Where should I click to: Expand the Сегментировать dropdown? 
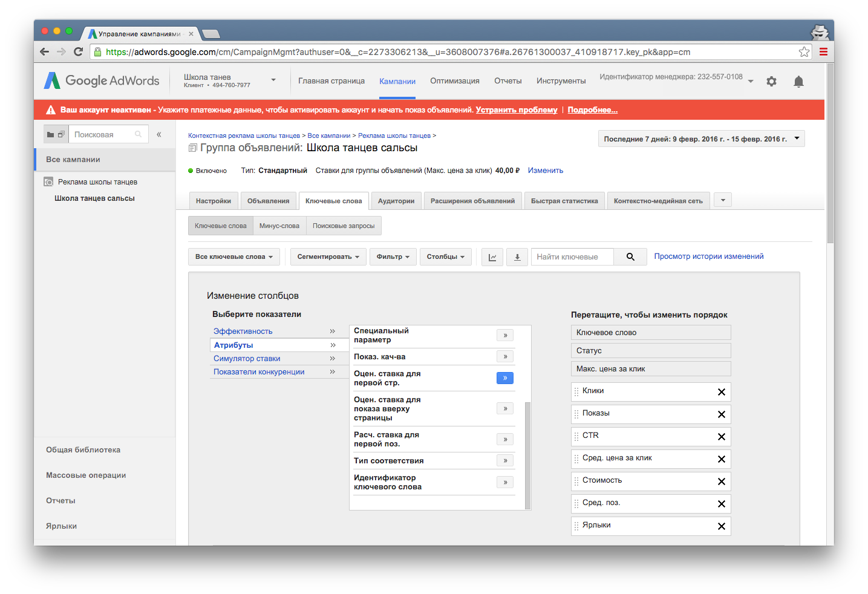[x=328, y=257]
